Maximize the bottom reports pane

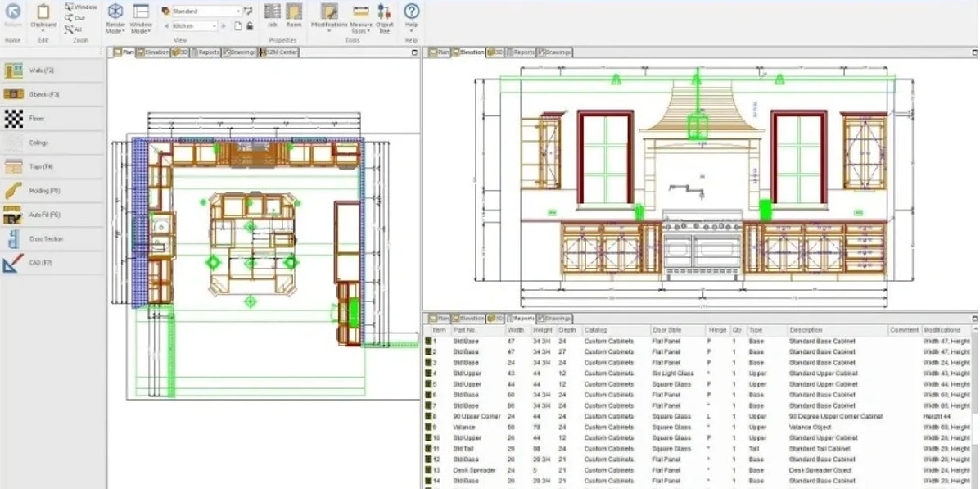click(974, 319)
